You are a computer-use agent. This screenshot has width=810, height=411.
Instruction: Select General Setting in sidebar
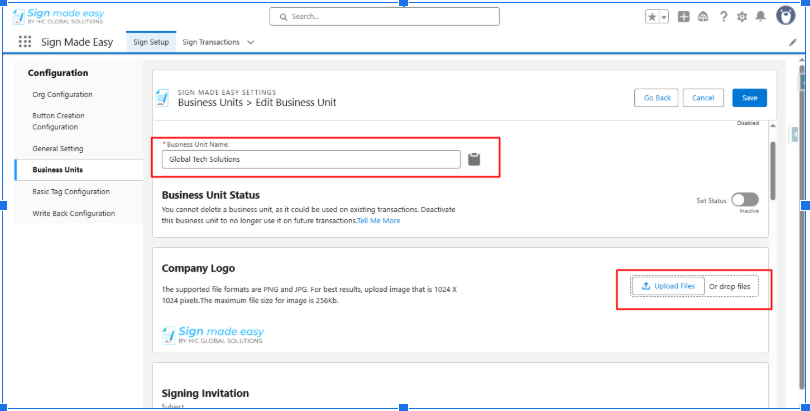pyautogui.click(x=57, y=149)
